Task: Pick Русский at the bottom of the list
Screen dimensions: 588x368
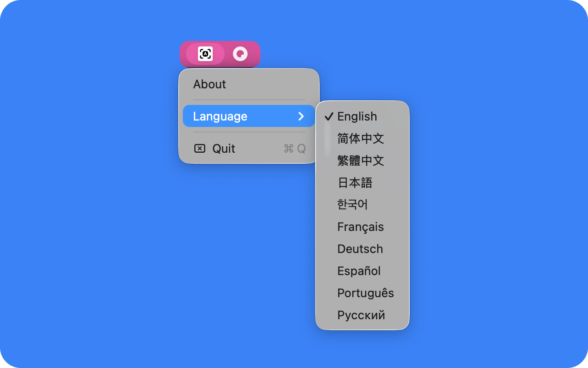Action: point(361,315)
